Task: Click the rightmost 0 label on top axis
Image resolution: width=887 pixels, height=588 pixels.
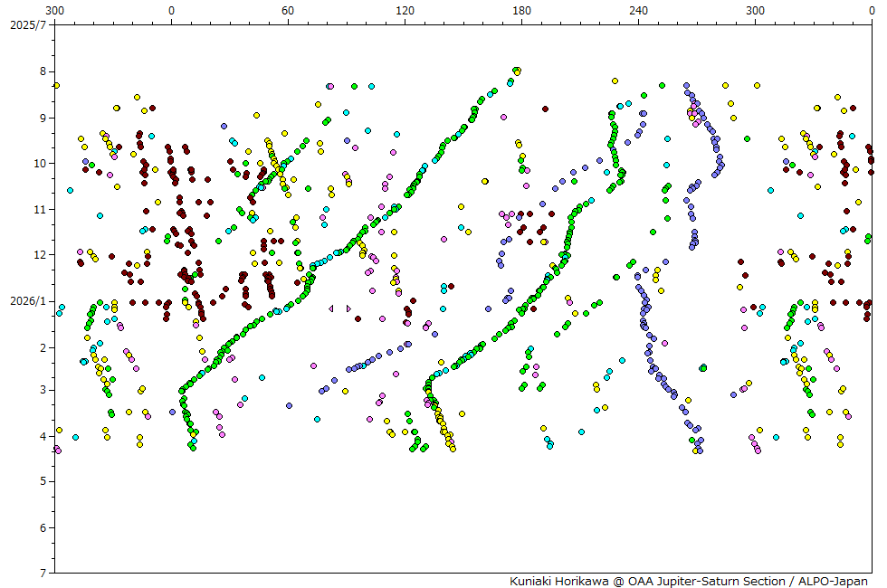Action: pos(872,10)
